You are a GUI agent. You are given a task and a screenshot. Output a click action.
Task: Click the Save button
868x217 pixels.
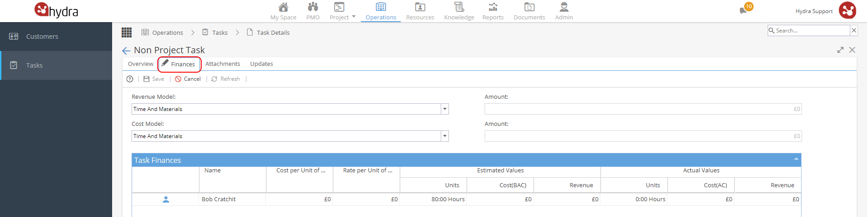tap(154, 79)
